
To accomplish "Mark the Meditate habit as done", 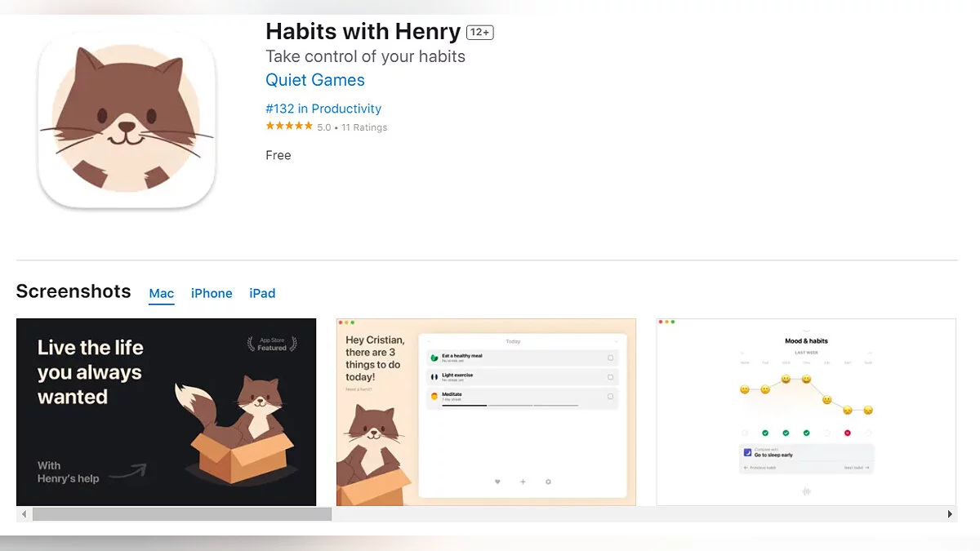I will point(610,397).
